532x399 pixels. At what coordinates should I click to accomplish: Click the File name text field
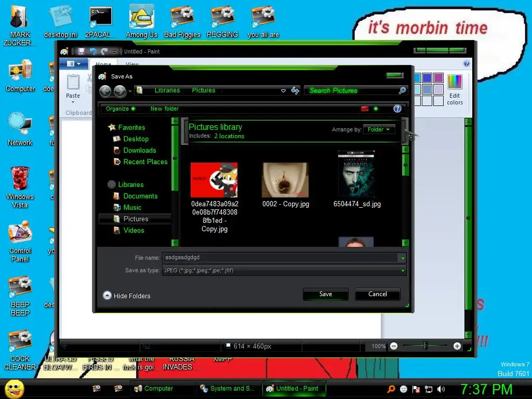pyautogui.click(x=281, y=258)
